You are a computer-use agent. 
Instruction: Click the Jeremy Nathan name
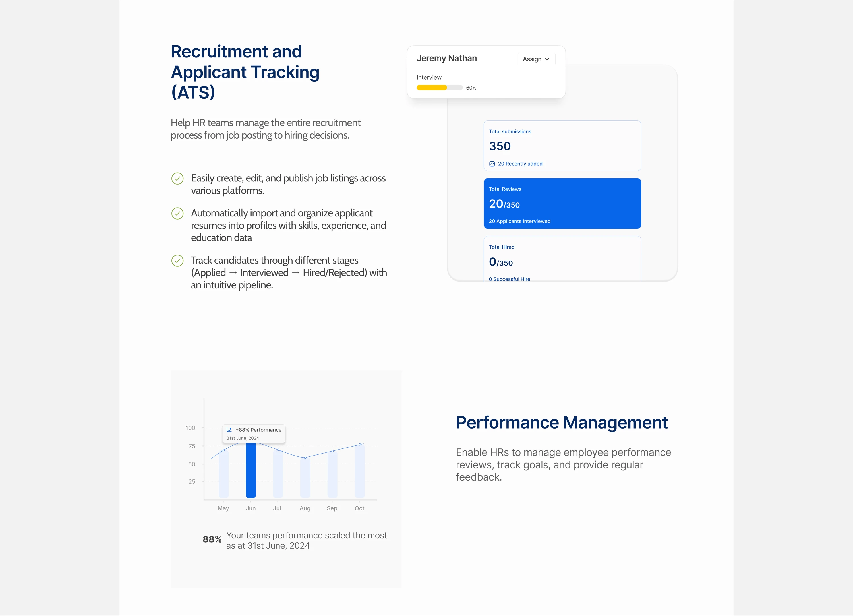tap(447, 58)
